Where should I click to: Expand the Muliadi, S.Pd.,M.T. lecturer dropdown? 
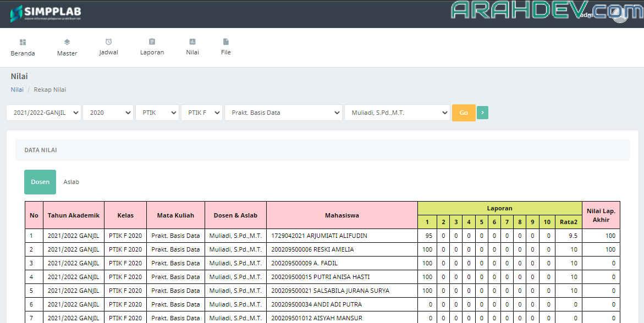[397, 113]
